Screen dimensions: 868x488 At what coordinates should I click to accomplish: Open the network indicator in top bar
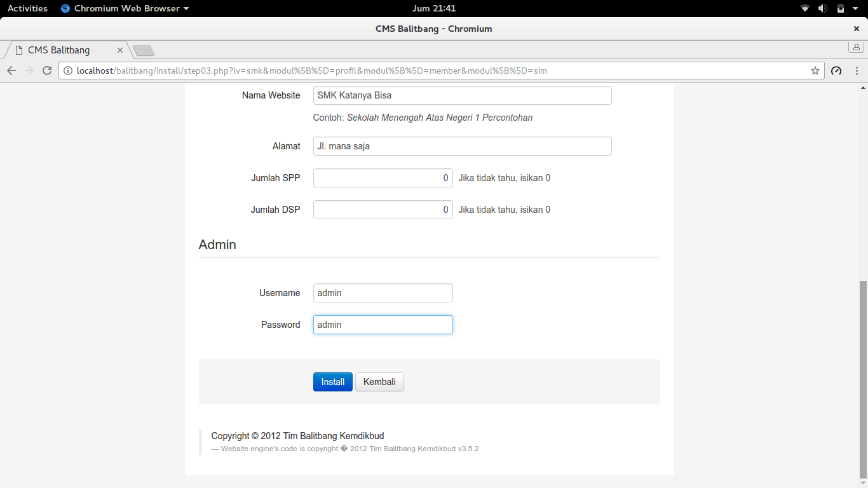point(805,8)
